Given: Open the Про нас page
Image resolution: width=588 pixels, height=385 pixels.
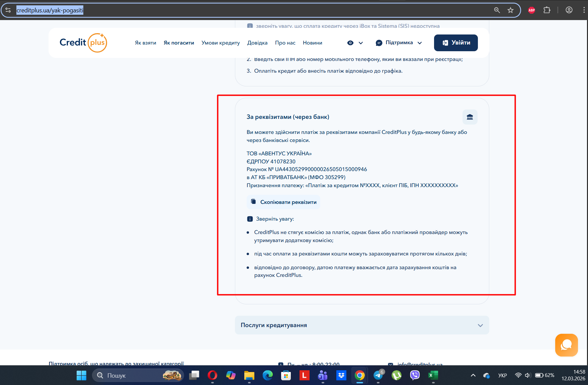Looking at the screenshot, I should pos(285,43).
